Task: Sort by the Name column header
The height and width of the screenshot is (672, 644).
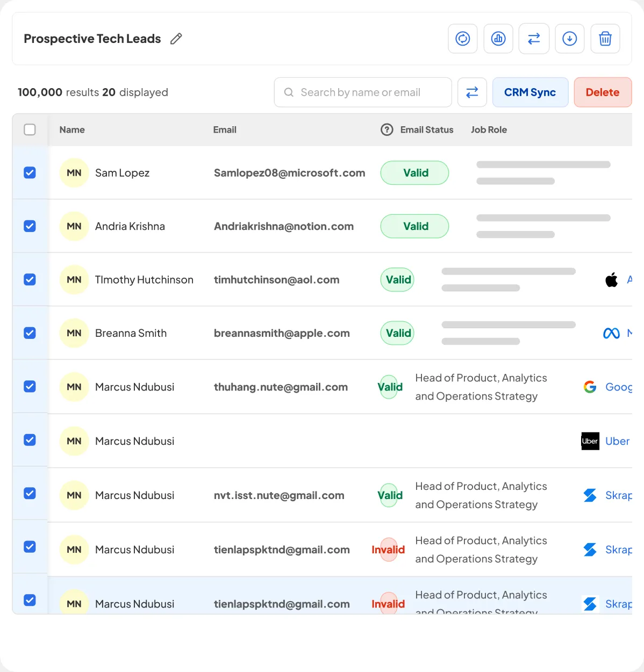Action: (72, 129)
